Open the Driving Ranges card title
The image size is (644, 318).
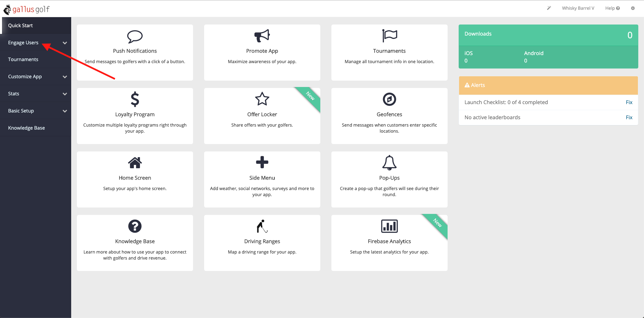(262, 241)
